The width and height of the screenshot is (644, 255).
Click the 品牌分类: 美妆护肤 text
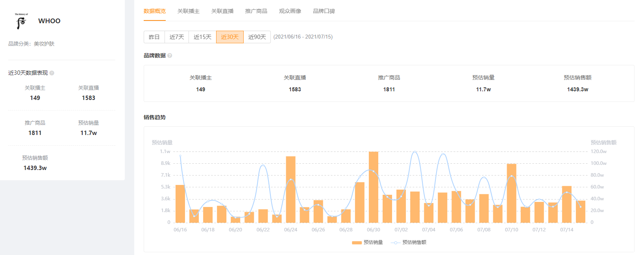point(31,44)
